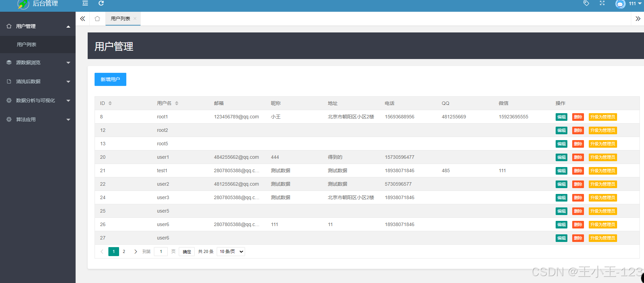This screenshot has height=283, width=644.
Task: Upgrade user3 to administrator
Action: click(x=603, y=198)
